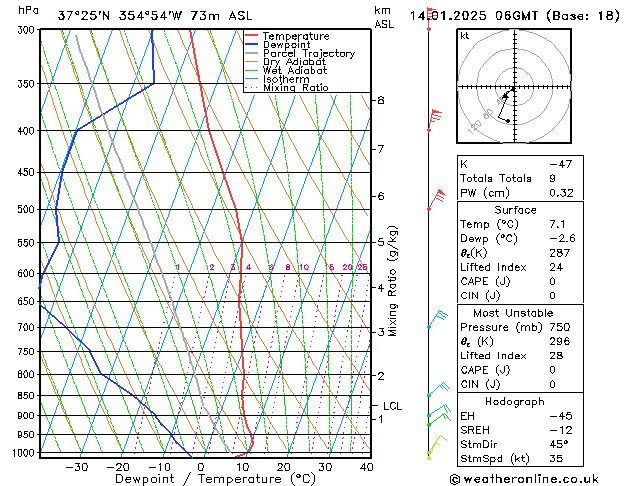Click the cyan wind barb at 850 hPa
The image size is (629, 486).
pos(438,389)
